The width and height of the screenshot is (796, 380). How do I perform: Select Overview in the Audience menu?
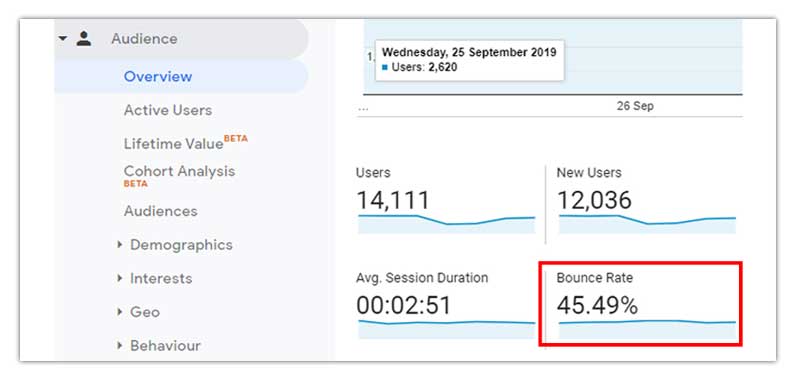(x=158, y=77)
